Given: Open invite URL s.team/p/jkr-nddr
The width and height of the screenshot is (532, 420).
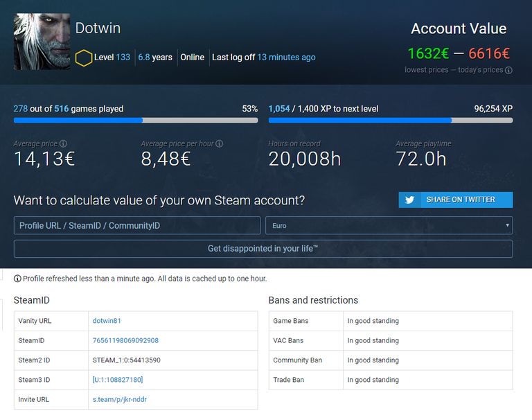Looking at the screenshot, I should (x=119, y=399).
